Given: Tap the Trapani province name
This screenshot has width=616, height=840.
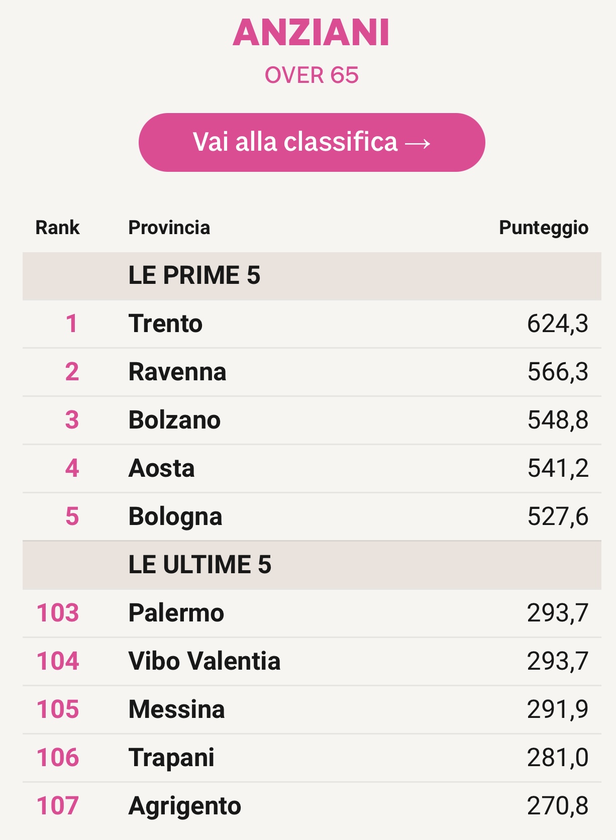Looking at the screenshot, I should 171,758.
